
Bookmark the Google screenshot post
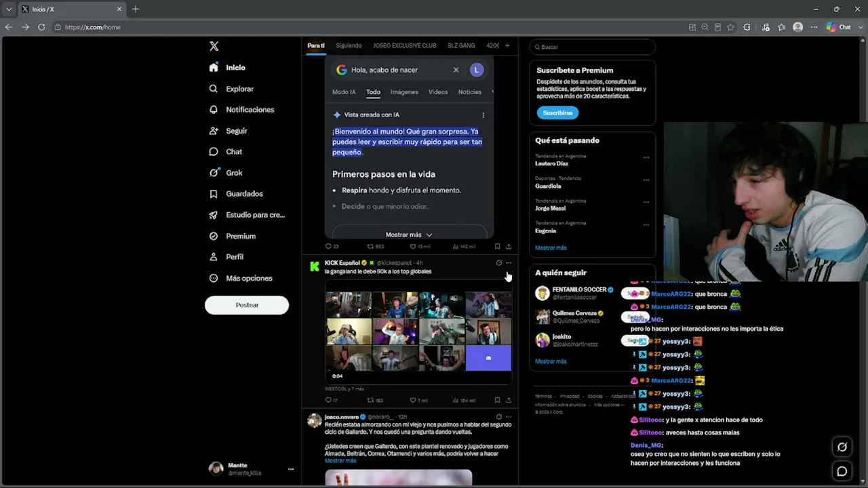pos(497,247)
